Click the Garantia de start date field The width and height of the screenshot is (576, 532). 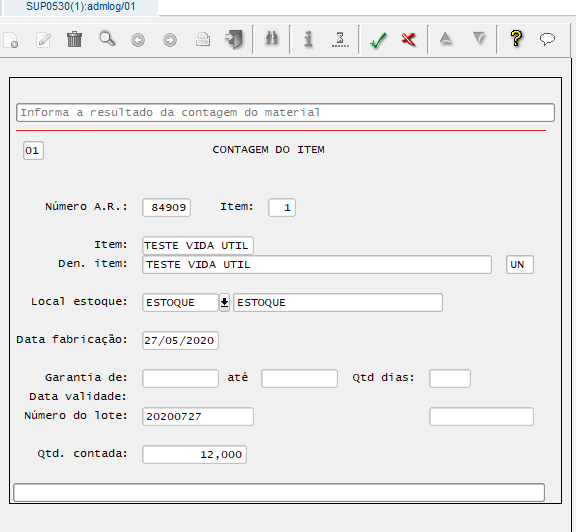coord(180,378)
